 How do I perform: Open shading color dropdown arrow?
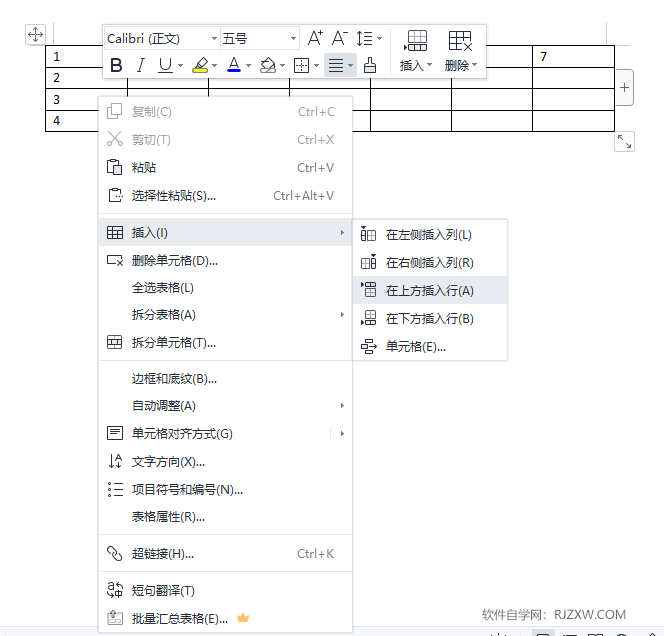tap(282, 66)
